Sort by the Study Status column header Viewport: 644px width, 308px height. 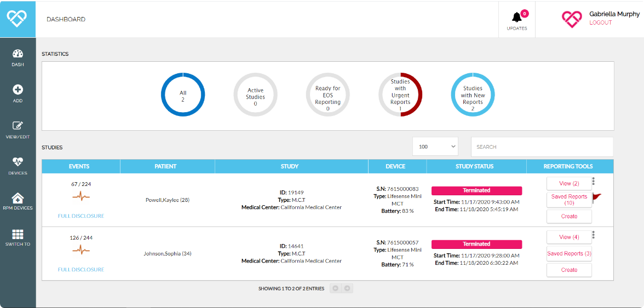point(476,166)
